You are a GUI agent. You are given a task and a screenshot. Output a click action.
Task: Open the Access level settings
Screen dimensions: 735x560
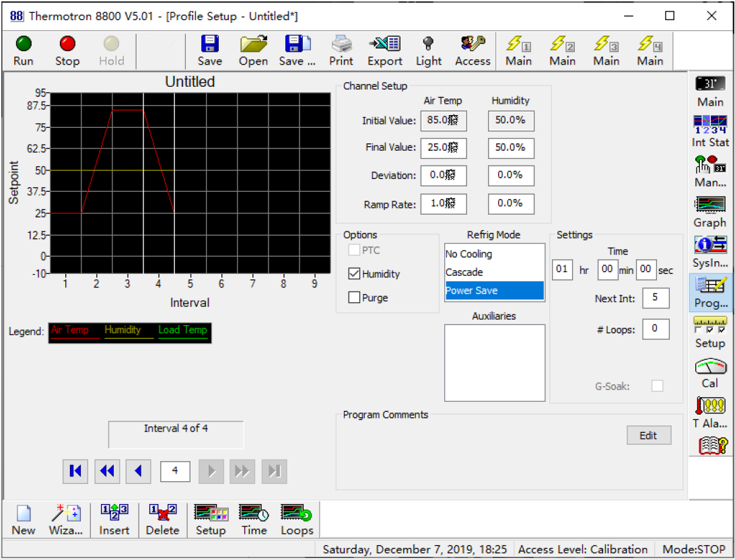[x=473, y=51]
